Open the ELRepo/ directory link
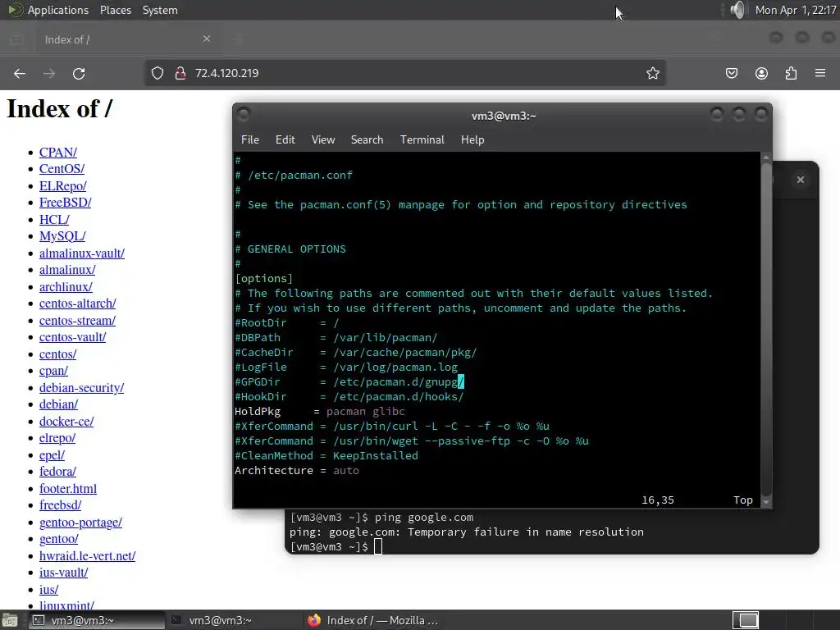 (x=62, y=186)
